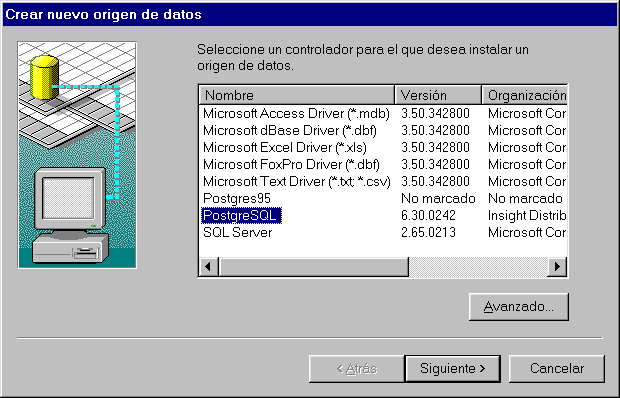The image size is (620, 398).
Task: Select the Postgres95 driver entry
Action: tap(237, 198)
